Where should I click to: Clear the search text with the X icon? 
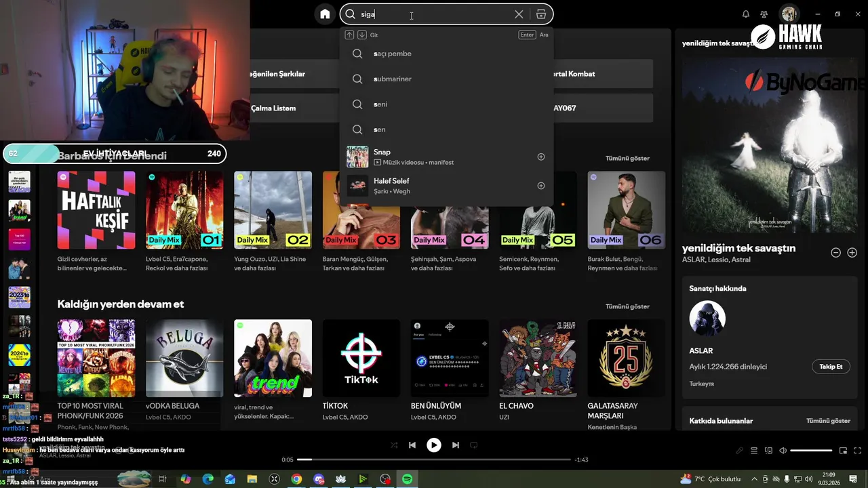(x=519, y=14)
